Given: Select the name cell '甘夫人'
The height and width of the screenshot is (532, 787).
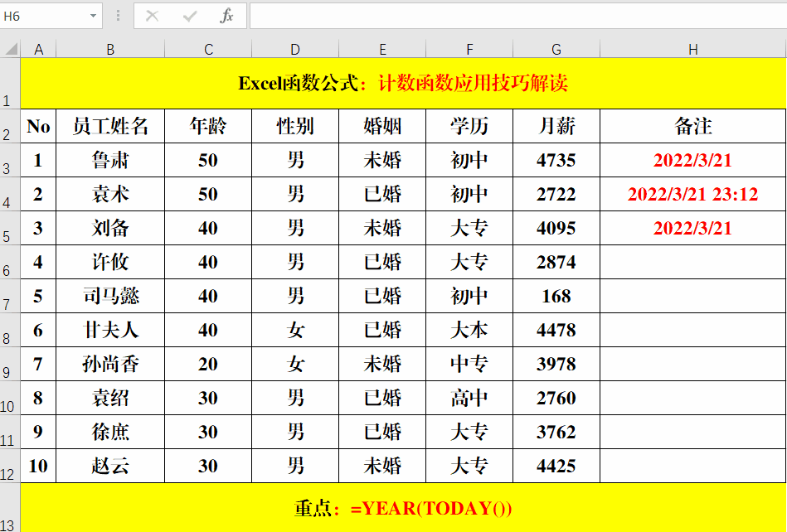Looking at the screenshot, I should coord(110,330).
